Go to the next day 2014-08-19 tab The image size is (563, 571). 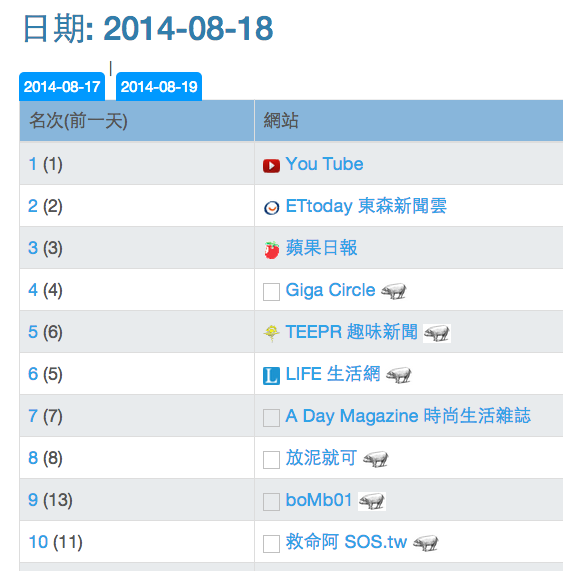point(159,87)
